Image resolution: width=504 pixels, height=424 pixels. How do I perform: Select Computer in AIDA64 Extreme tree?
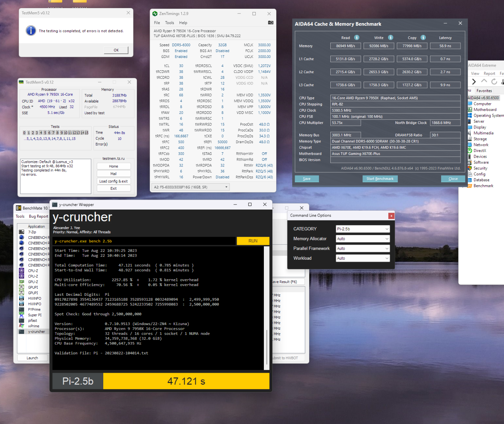pos(482,104)
